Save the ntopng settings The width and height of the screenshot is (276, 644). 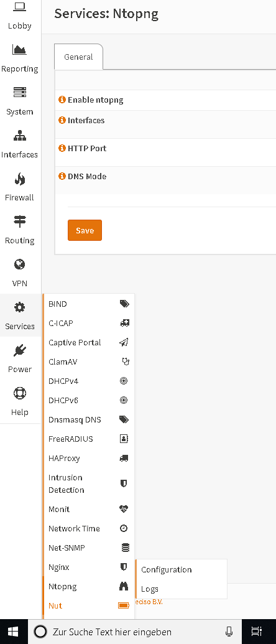85,230
